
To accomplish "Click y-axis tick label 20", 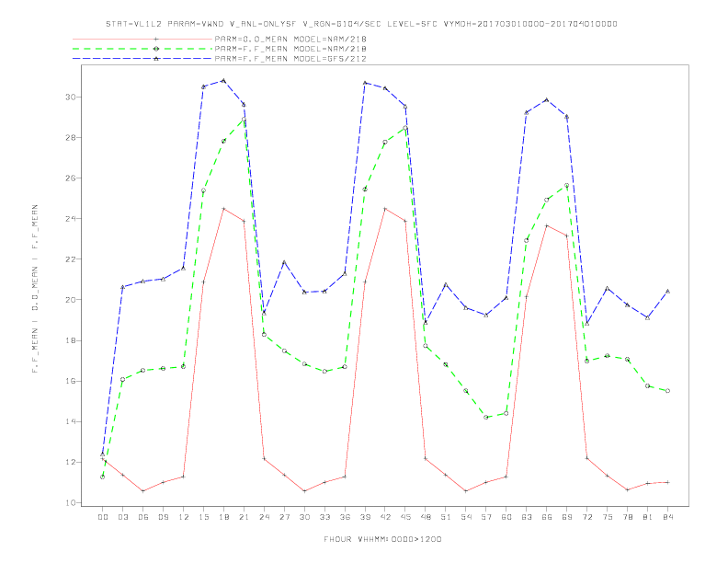I will [71, 300].
